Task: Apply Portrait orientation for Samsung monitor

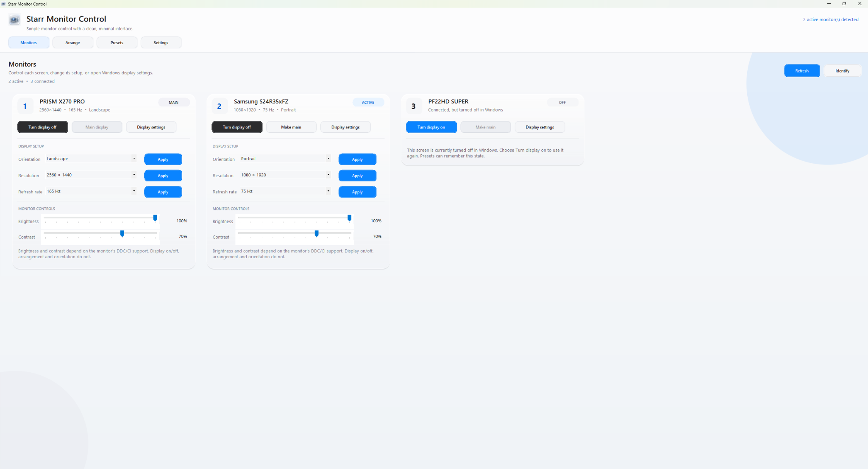Action: 357,159
